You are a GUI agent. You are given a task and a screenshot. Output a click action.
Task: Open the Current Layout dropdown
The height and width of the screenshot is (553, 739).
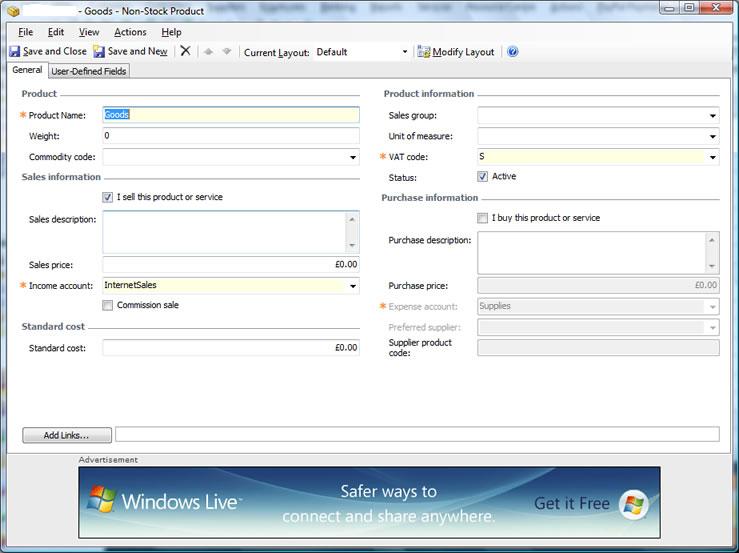point(404,52)
